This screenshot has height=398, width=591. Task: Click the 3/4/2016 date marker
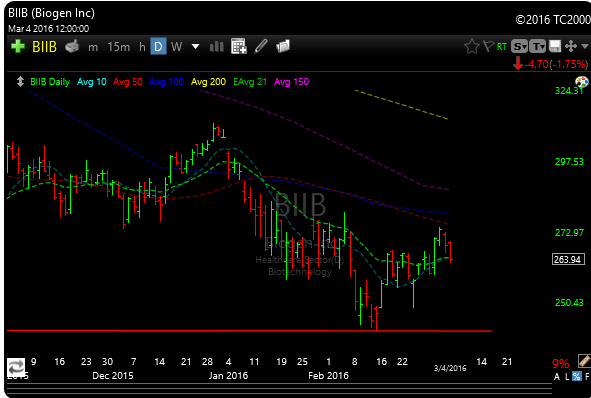[x=450, y=368]
